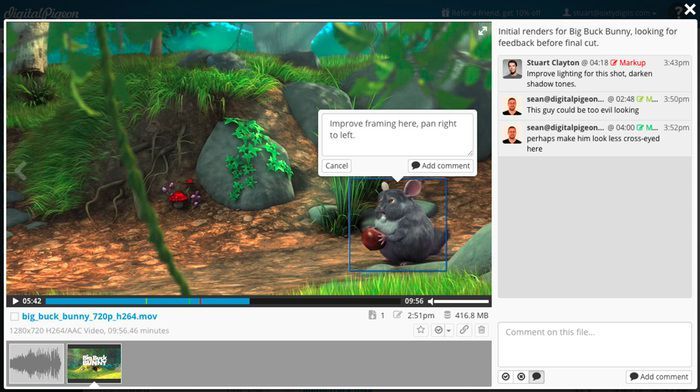700x392 pixels.
Task: Expand the approval status dropdown arrow
Action: (x=449, y=330)
